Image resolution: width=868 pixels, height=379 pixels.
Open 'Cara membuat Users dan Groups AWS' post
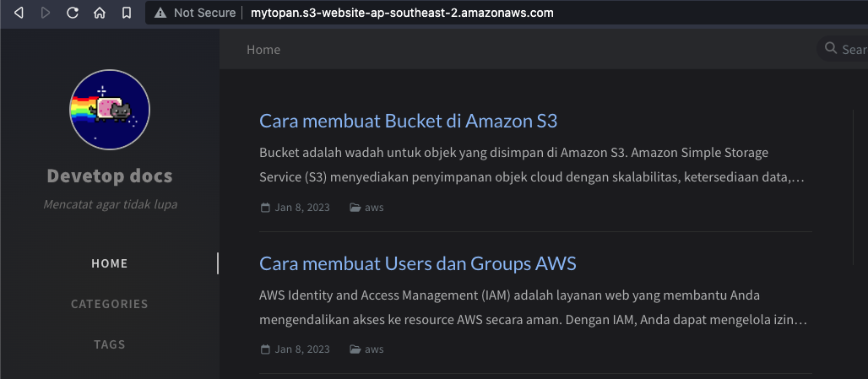click(x=417, y=263)
